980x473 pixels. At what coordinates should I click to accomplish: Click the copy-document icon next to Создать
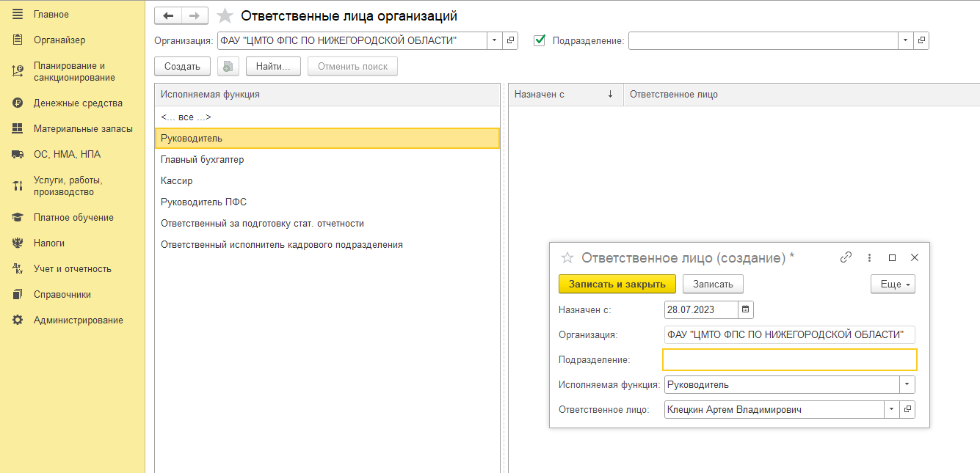(x=228, y=66)
